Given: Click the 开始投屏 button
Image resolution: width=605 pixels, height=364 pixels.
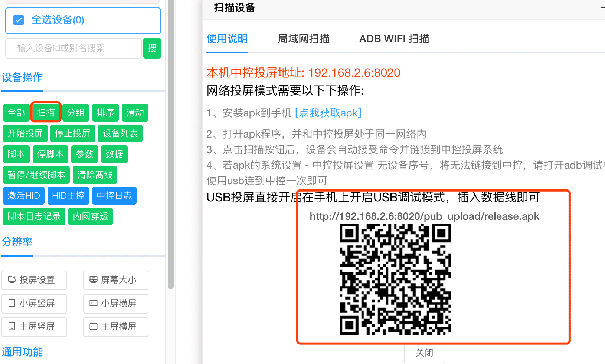Looking at the screenshot, I should [x=25, y=133].
